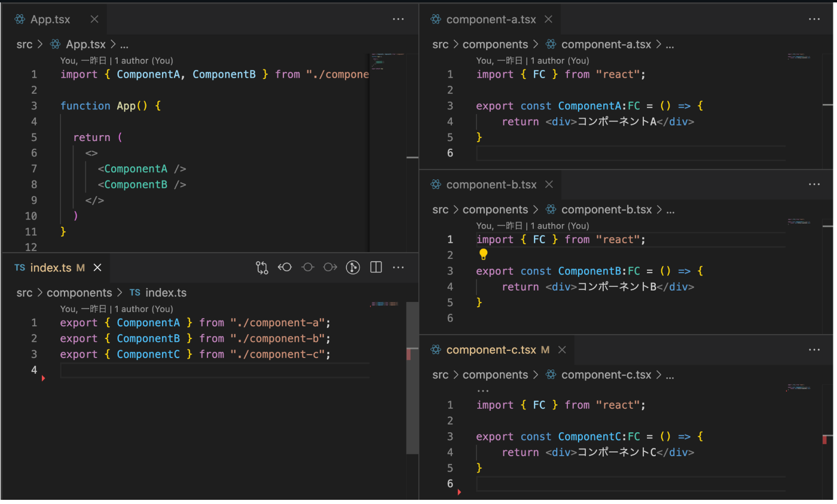Image resolution: width=837 pixels, height=504 pixels.
Task: Click line number 4 in index.ts gutter
Action: click(34, 370)
